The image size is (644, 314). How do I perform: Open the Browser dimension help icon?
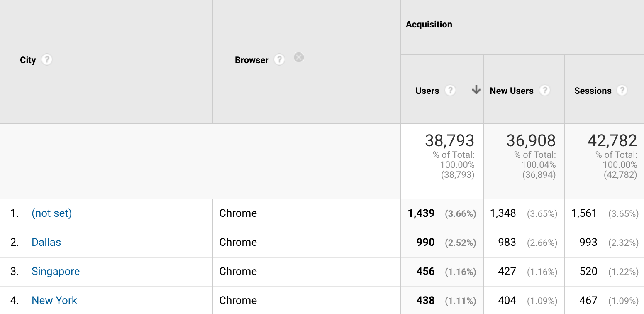click(x=279, y=60)
